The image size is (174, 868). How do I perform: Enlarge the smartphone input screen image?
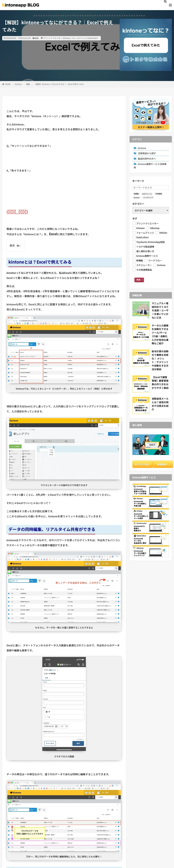(x=64, y=704)
